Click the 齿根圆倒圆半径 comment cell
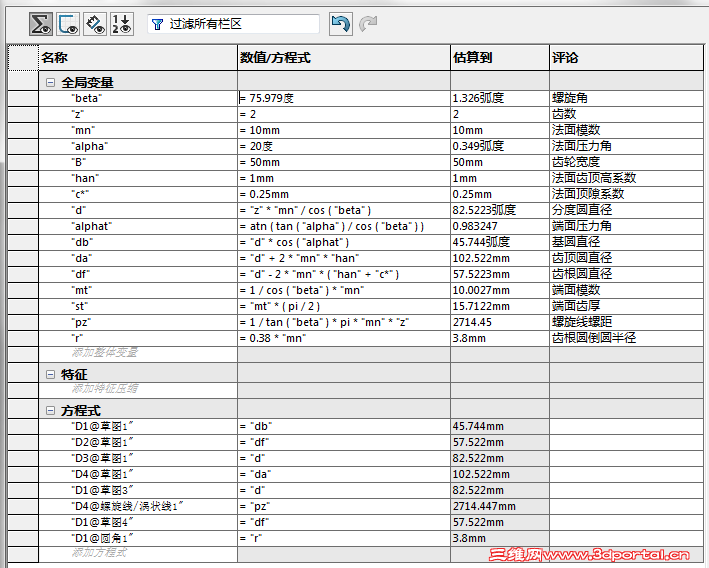Viewport: 709px width, 568px height. click(626, 338)
